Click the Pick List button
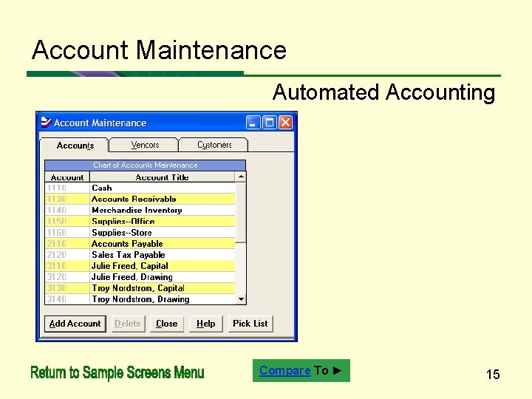Viewport: 532px width, 399px height. coord(250,324)
